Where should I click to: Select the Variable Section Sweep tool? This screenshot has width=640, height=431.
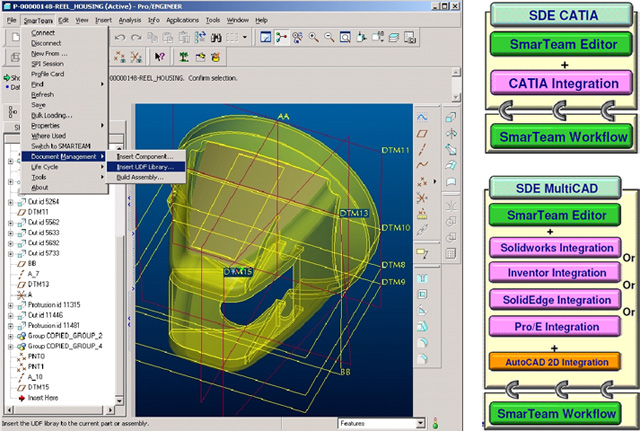[x=451, y=149]
